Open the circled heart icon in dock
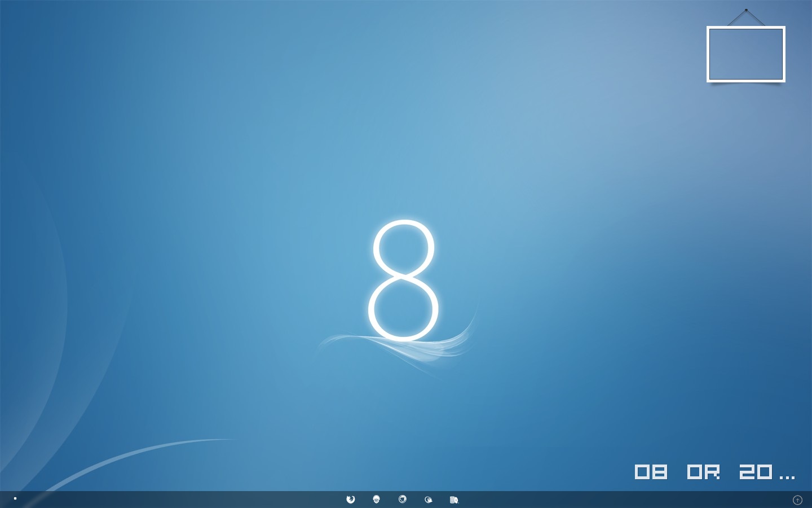 click(402, 500)
